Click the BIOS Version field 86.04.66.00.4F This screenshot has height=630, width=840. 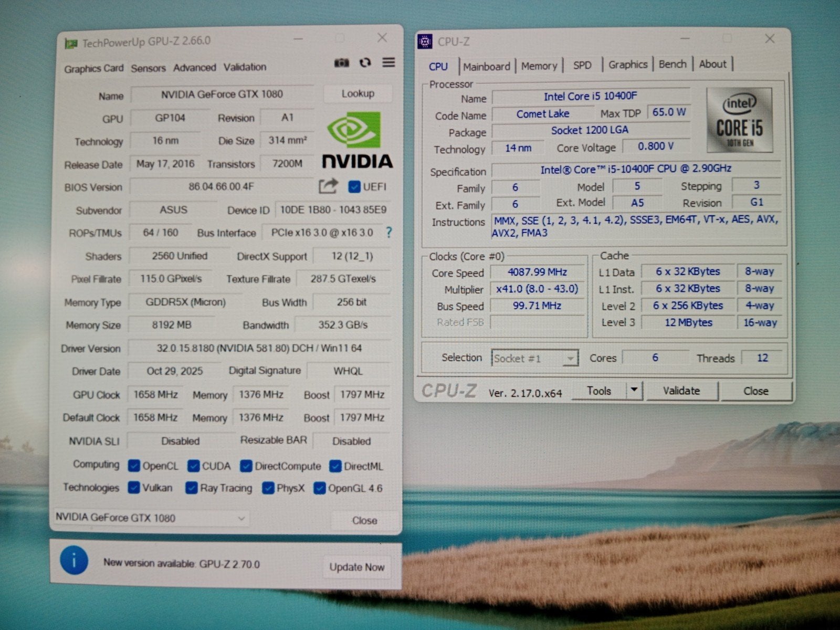(221, 186)
